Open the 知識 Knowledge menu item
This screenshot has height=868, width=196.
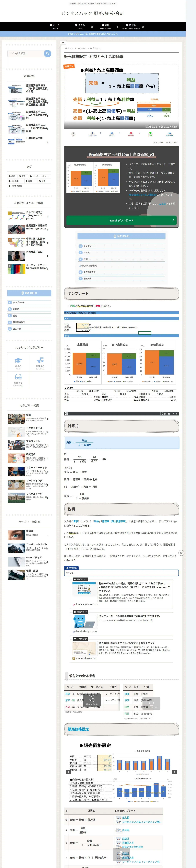105,27
